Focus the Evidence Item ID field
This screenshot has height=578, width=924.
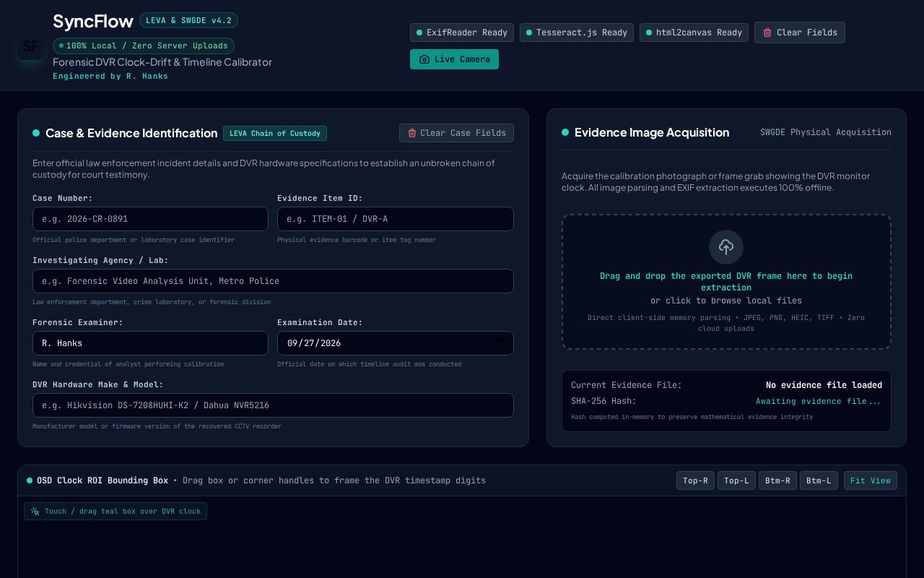(396, 219)
